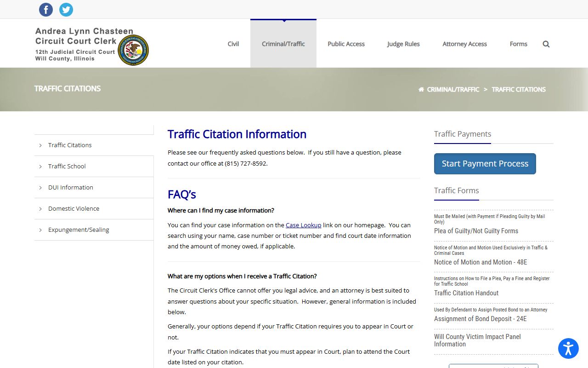Click the home icon in breadcrumb
Image resolution: width=588 pixels, height=368 pixels.
[421, 90]
